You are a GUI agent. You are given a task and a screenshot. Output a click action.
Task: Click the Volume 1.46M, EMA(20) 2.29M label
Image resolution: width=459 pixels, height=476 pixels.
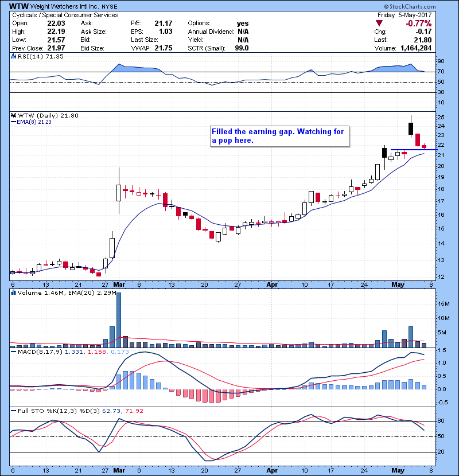67,292
